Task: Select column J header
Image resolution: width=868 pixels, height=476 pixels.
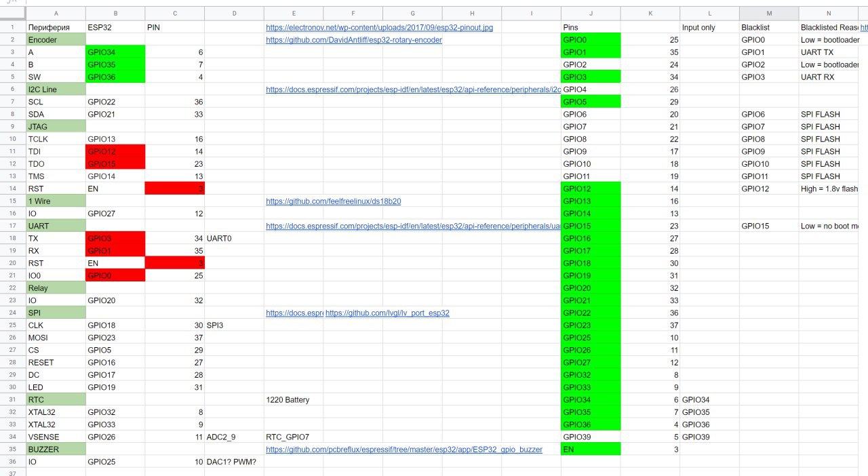Action: (591, 14)
